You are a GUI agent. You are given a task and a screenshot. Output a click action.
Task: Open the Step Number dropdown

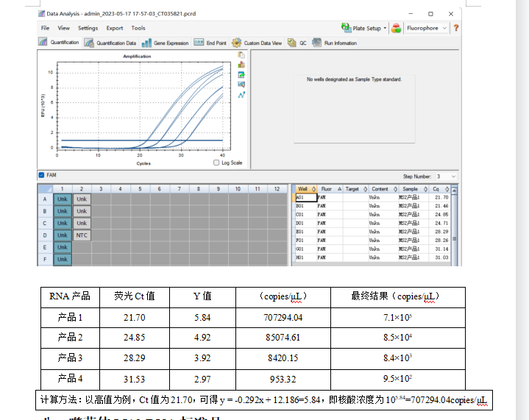click(446, 177)
